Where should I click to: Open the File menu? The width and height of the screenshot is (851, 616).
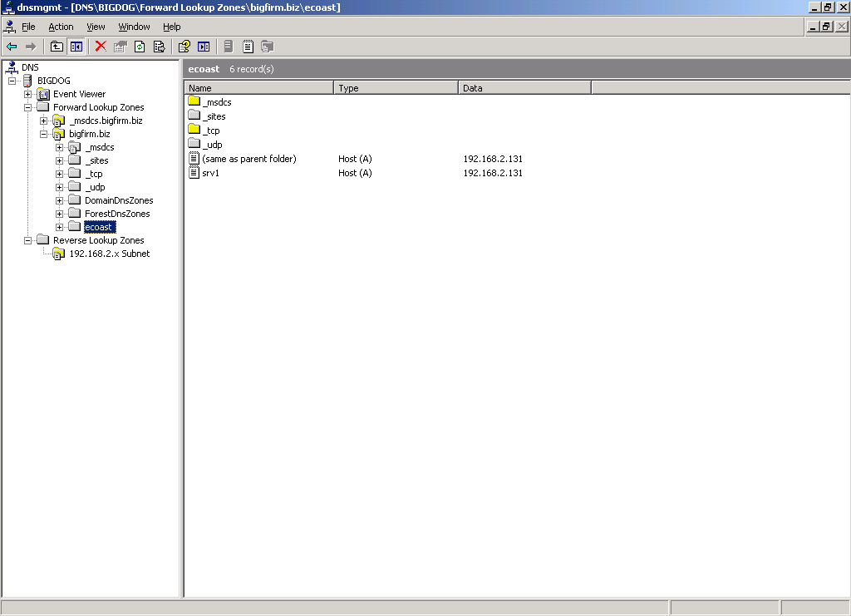click(x=28, y=27)
